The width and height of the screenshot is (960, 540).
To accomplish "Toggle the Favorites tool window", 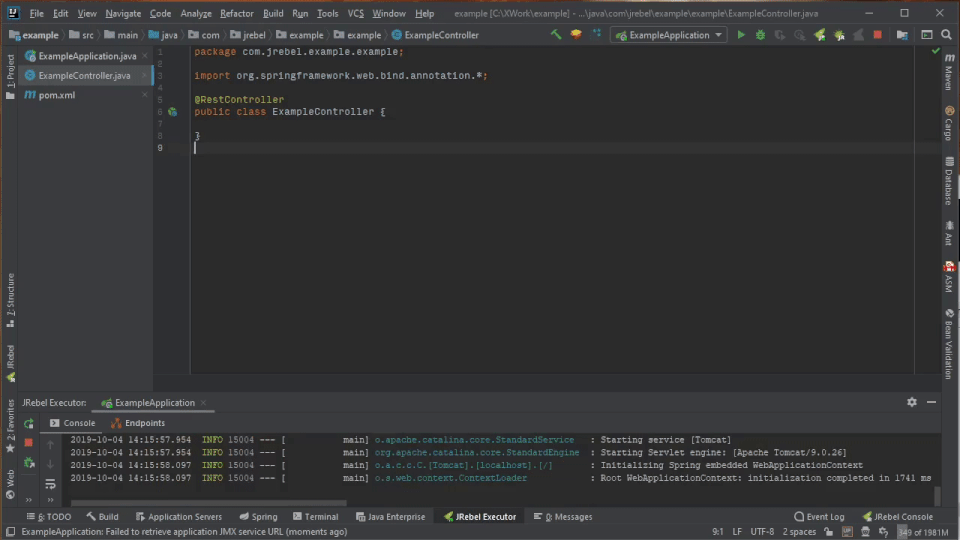I will [10, 426].
